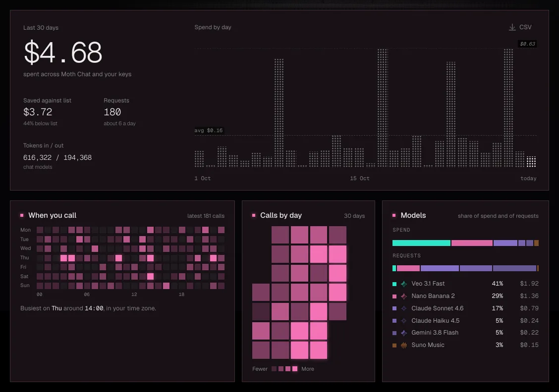
Task: Click the '14:00' time in the busiest sentence
Action: pyautogui.click(x=94, y=308)
